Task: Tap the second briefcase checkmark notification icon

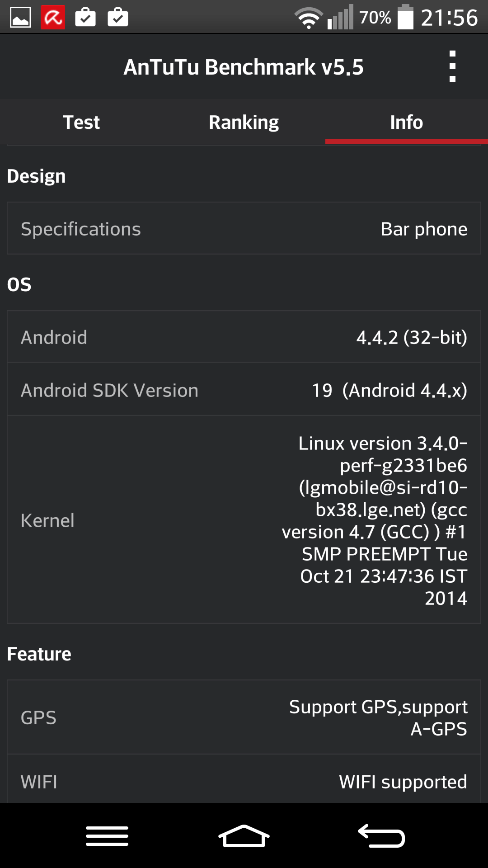Action: (x=118, y=18)
